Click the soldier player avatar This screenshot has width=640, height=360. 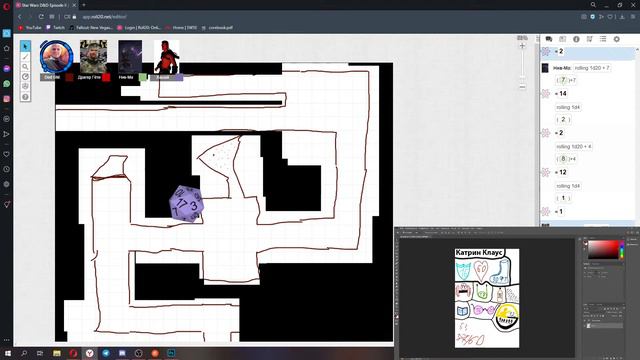tap(93, 56)
